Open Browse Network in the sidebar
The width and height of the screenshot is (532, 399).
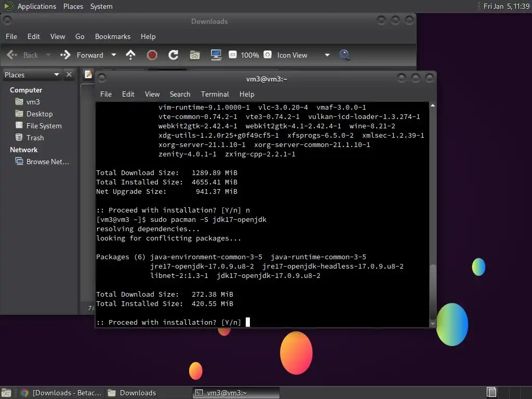[42, 162]
